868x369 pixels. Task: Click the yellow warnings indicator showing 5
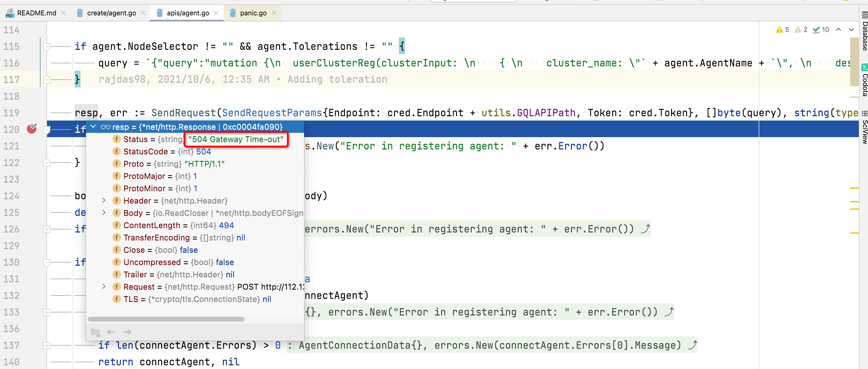tap(782, 30)
